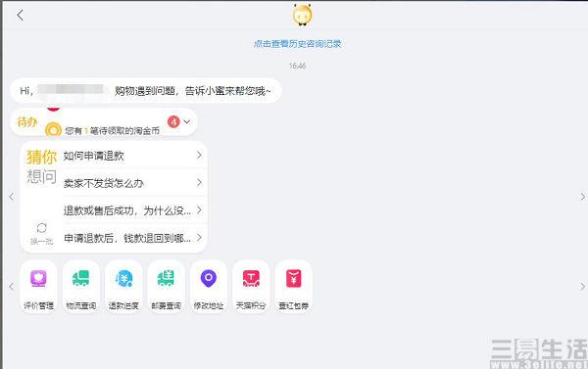
Task: Click the yellow assistant avatar at top
Action: point(302,15)
